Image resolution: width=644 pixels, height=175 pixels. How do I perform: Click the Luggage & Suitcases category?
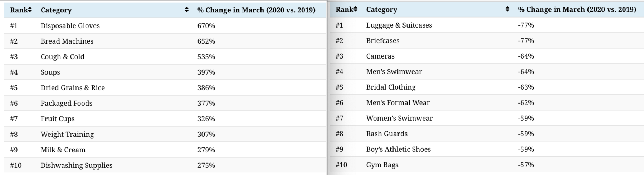click(x=399, y=25)
